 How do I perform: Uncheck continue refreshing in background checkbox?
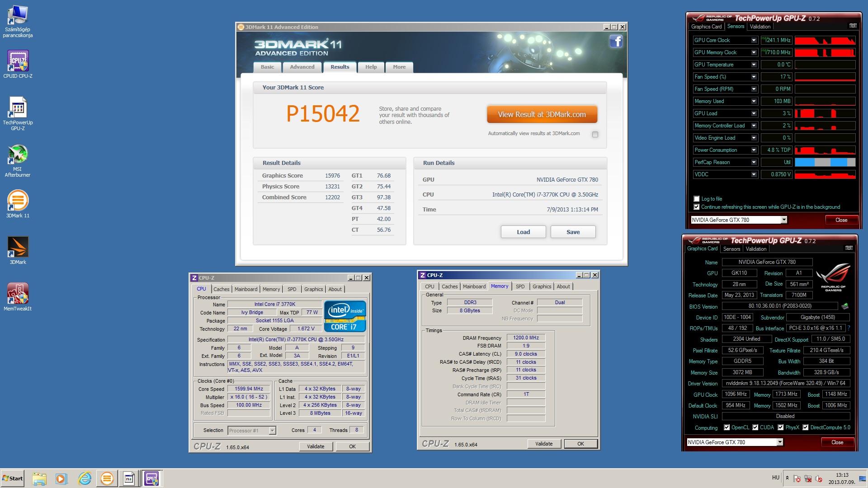click(x=697, y=207)
